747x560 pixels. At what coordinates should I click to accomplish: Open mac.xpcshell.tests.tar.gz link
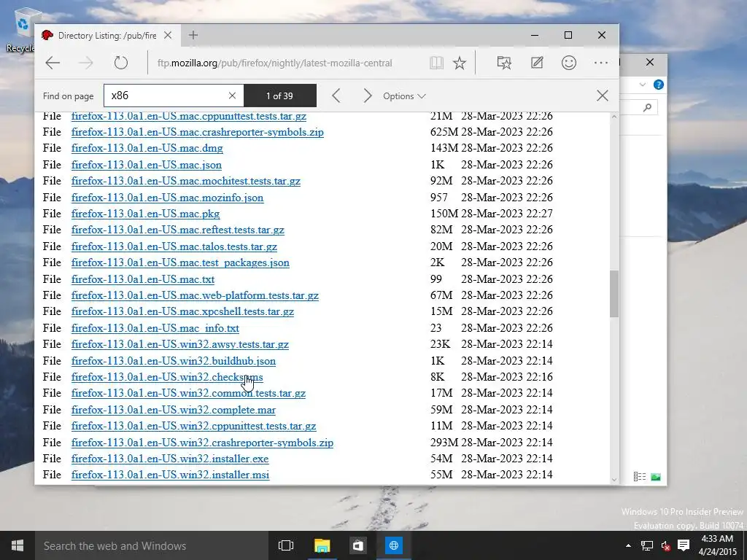click(x=182, y=311)
